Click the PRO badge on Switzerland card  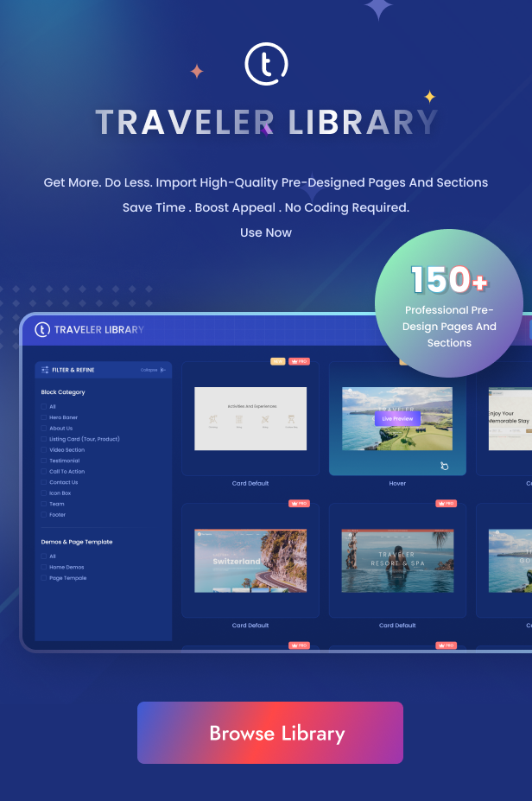click(x=299, y=503)
